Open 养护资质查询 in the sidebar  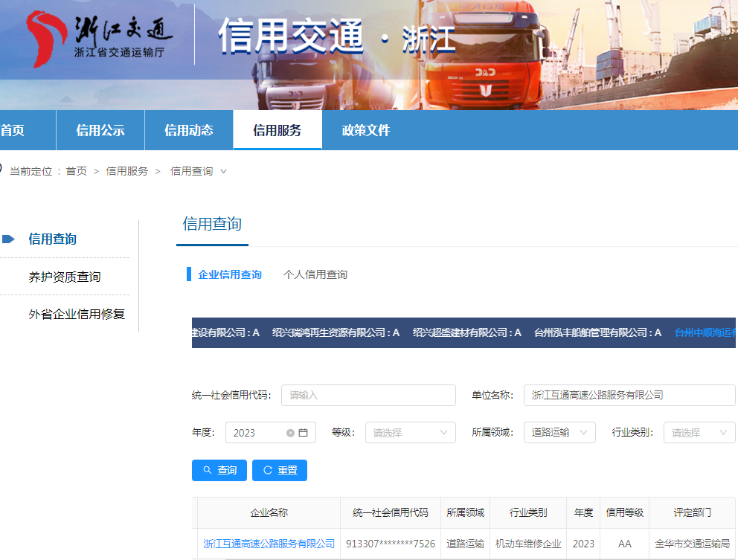65,276
